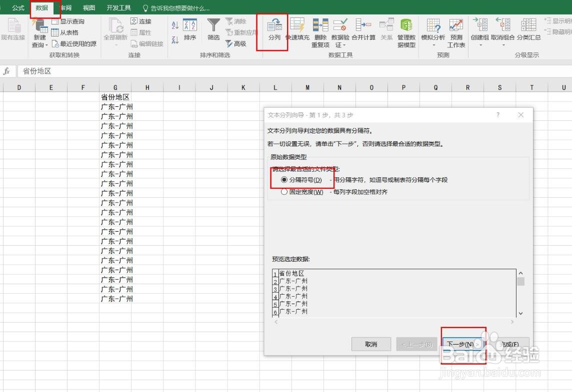Click the wizard dialog help question mark

[x=498, y=115]
